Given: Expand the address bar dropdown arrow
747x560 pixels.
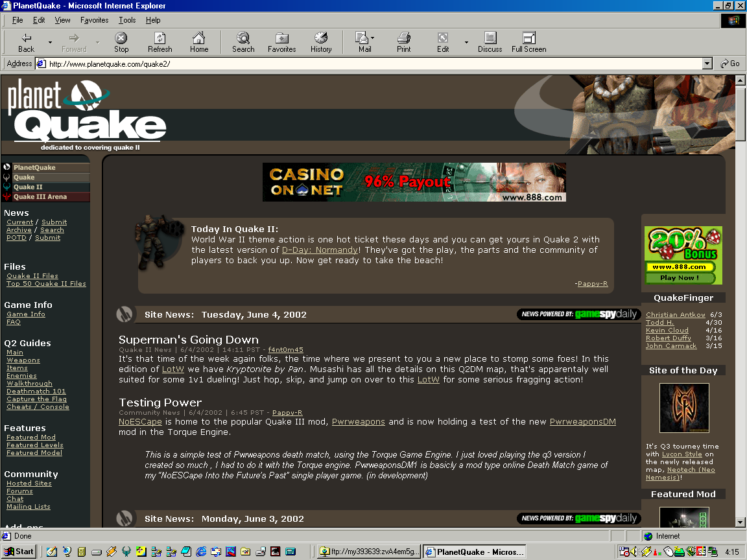Looking at the screenshot, I should click(707, 64).
